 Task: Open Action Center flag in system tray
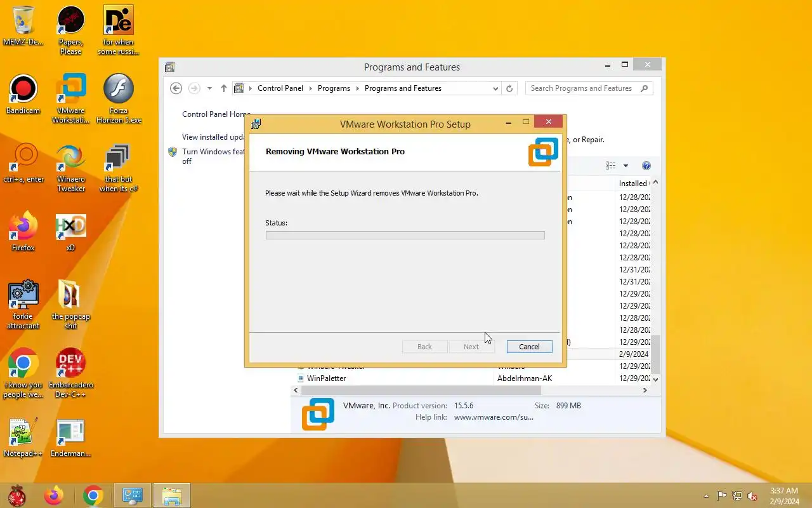point(722,496)
